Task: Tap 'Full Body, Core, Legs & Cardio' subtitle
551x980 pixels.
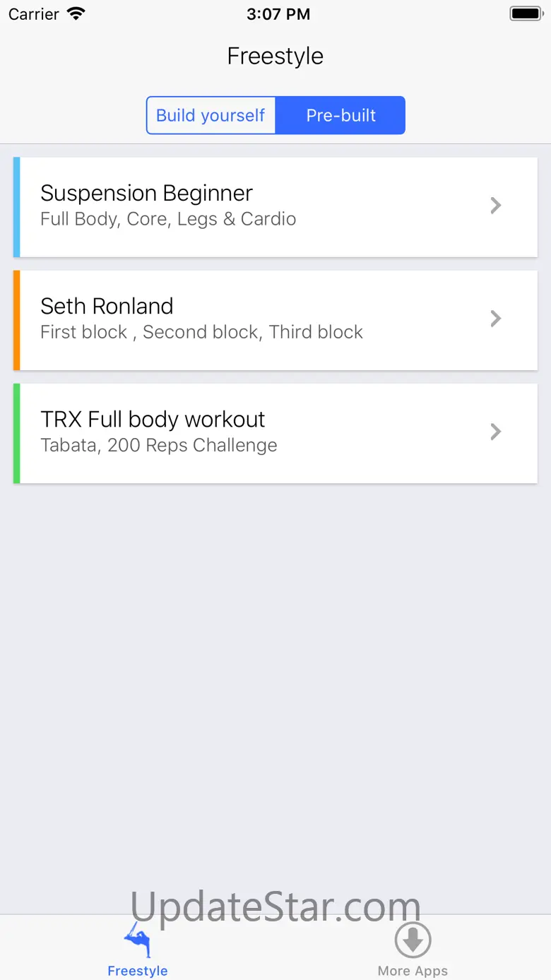Action: [168, 219]
